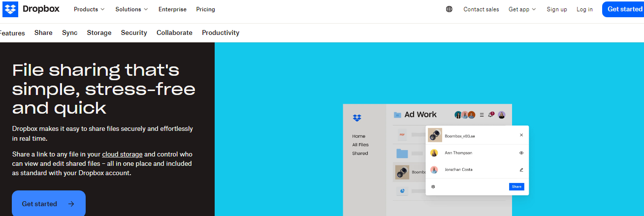Click the Boombox_v03.ae thumbnail in share dialog
The image size is (644, 216).
[x=435, y=135]
